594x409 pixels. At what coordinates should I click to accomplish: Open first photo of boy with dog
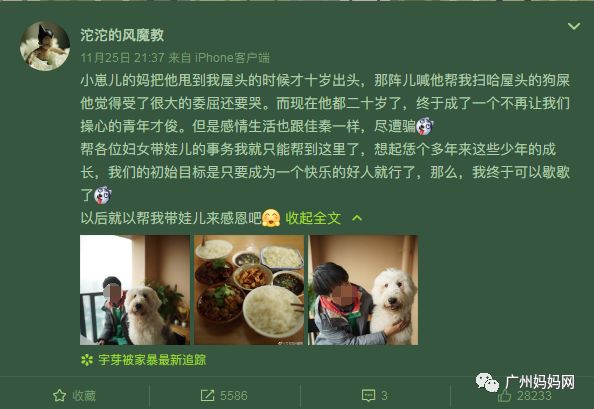(x=135, y=290)
